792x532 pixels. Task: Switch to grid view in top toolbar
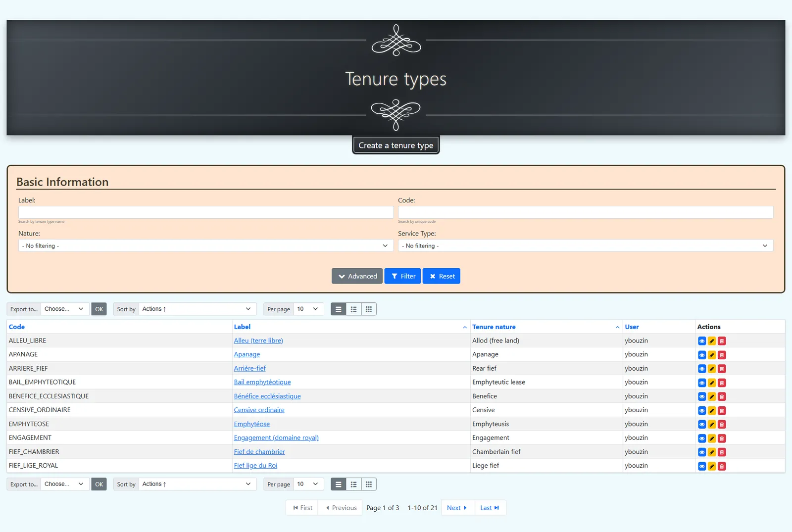tap(369, 309)
